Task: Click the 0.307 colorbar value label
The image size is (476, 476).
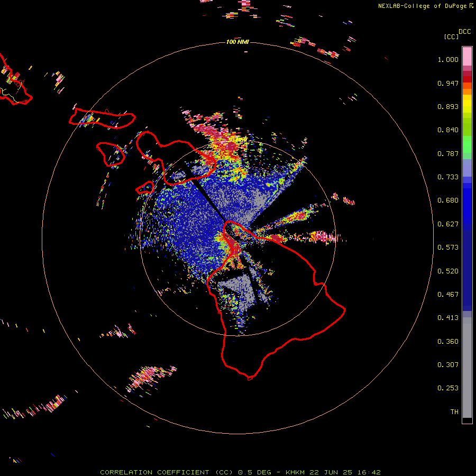Action: [448, 365]
